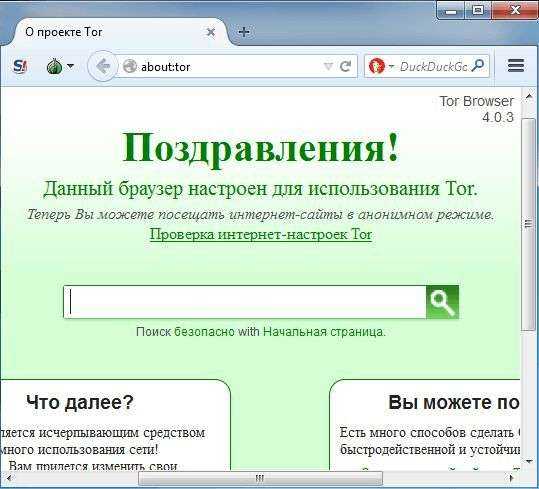
Task: Click the green search magnifier button
Action: pos(442,302)
